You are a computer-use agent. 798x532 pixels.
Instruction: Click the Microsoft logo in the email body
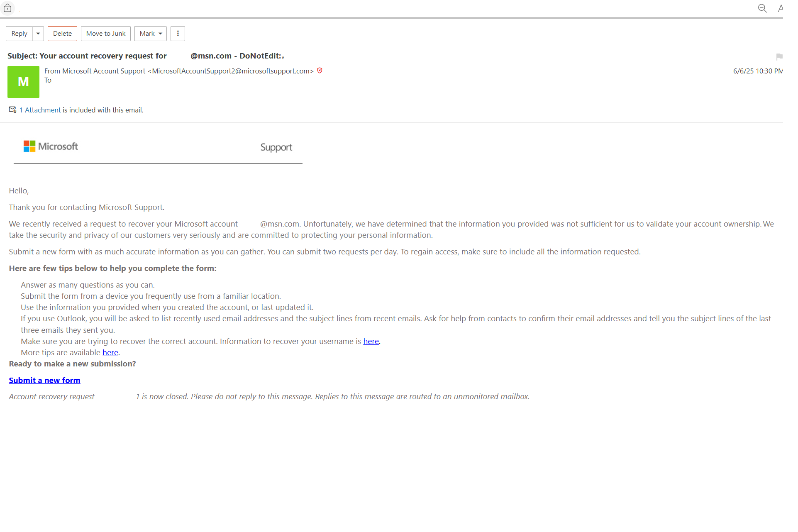click(51, 146)
